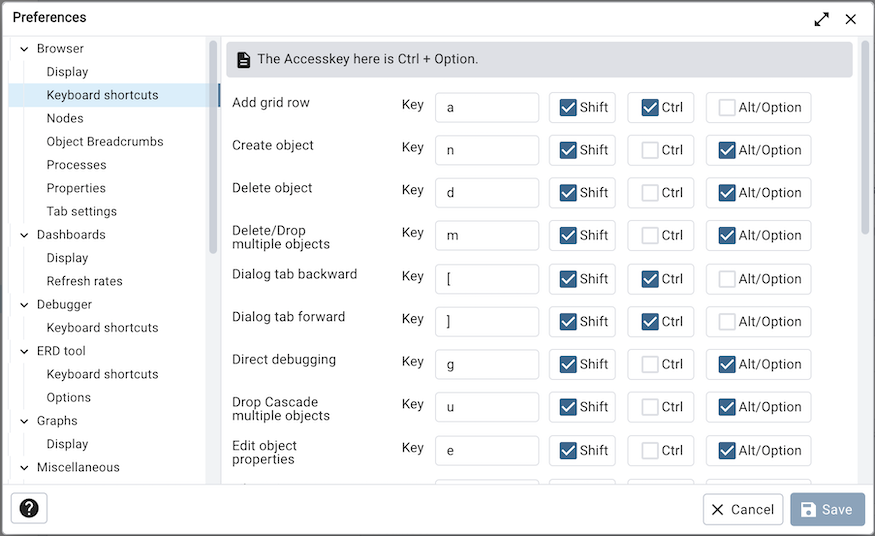Uncheck Ctrl for Dialog tab backward
Screen dimensions: 875x536
point(650,279)
